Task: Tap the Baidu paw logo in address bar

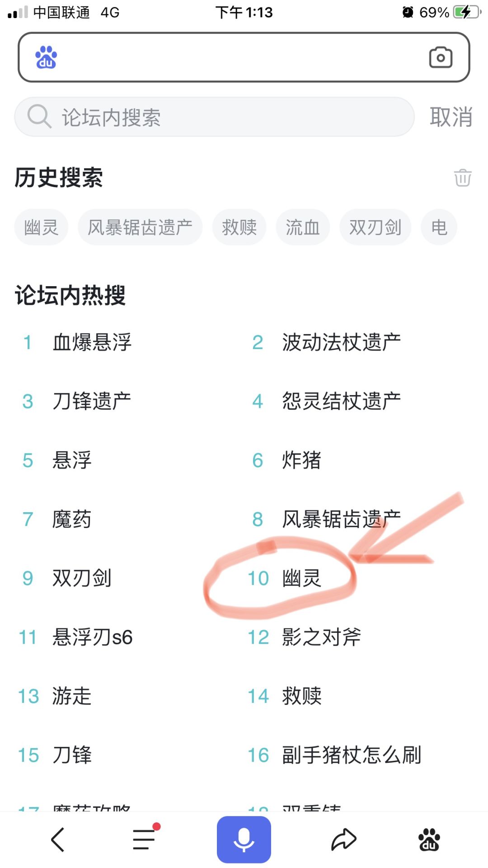Action: (x=46, y=57)
